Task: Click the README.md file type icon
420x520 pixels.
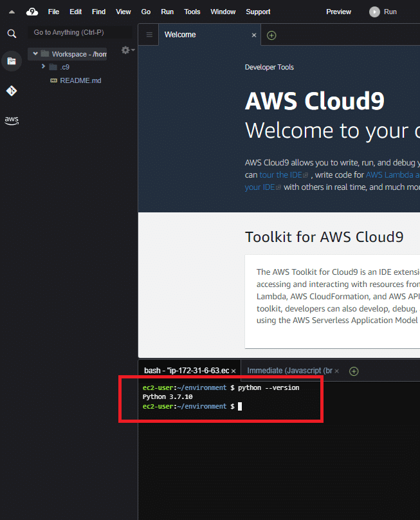Action: [53, 80]
